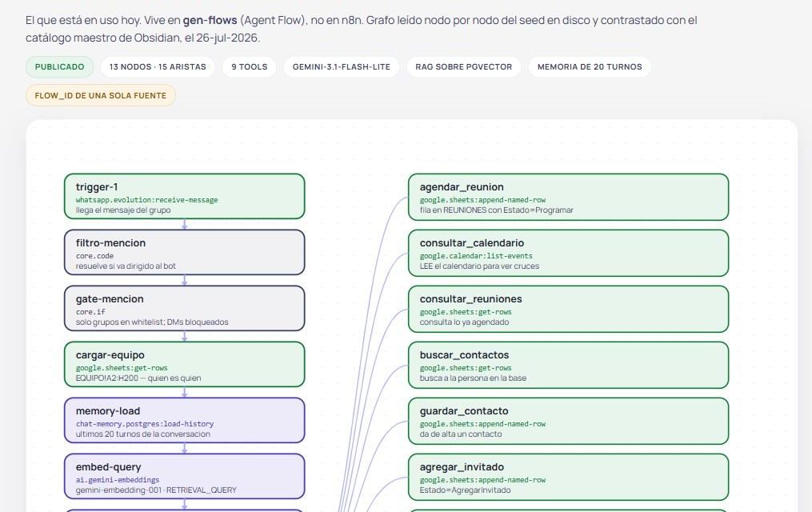Image resolution: width=812 pixels, height=512 pixels.
Task: Click the chat-memory.postgres:load-history text
Action: (x=145, y=423)
